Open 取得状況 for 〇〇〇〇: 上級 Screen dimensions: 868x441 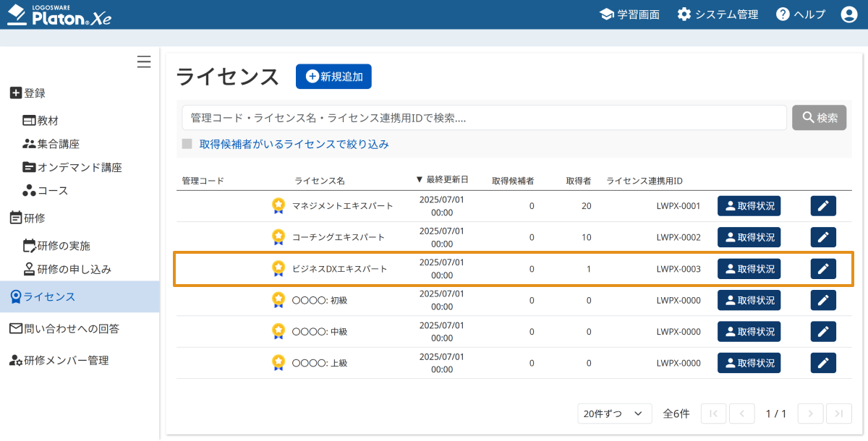(x=749, y=363)
